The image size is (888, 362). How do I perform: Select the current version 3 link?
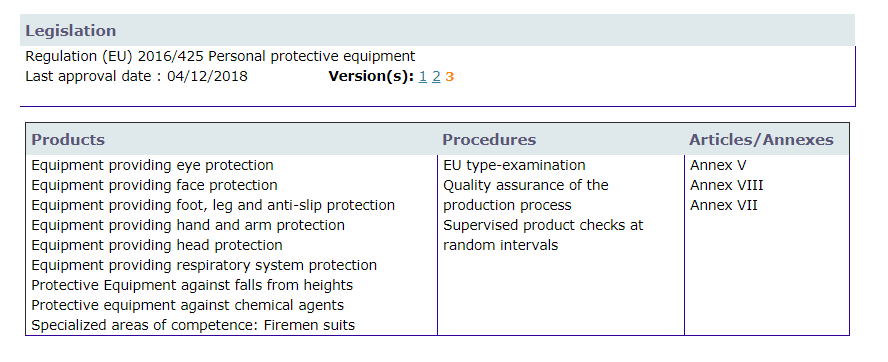450,76
